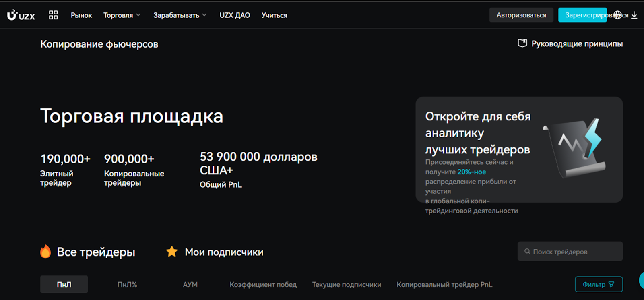
Task: Click the UZX logo
Action: click(21, 15)
